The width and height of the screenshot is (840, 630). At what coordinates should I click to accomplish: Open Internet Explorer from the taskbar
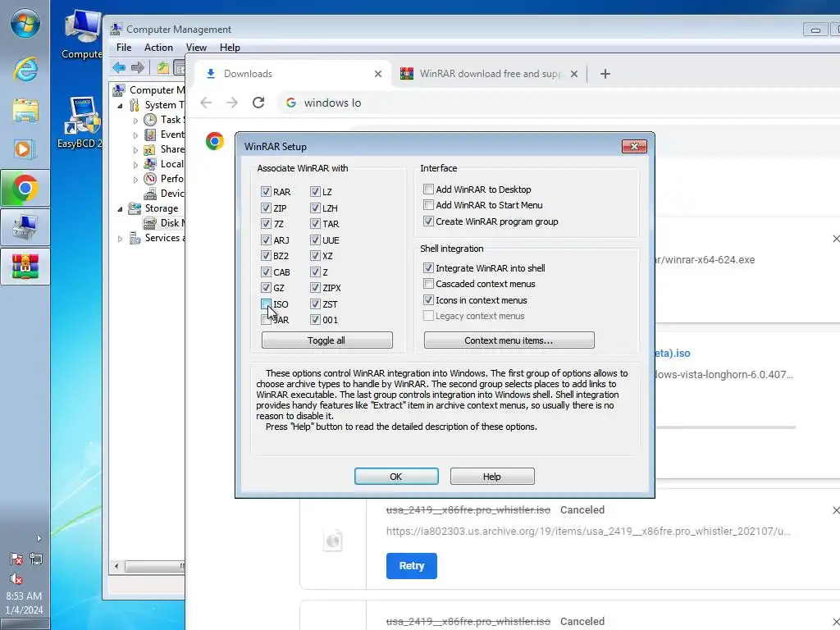(x=25, y=69)
